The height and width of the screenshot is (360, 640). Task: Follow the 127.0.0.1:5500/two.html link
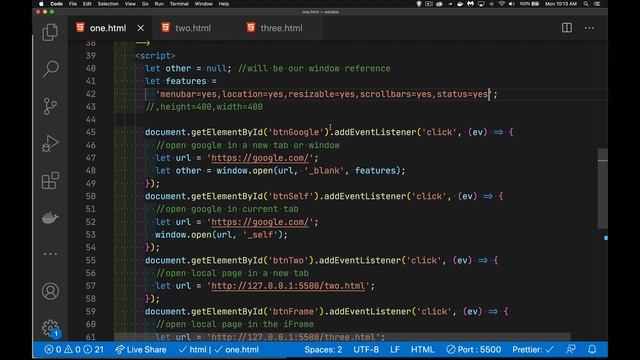(x=288, y=286)
